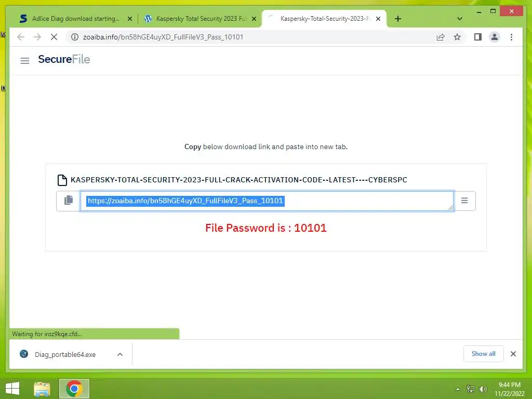Share this page from address bar
Screen dimensions: 532x399
(x=441, y=37)
